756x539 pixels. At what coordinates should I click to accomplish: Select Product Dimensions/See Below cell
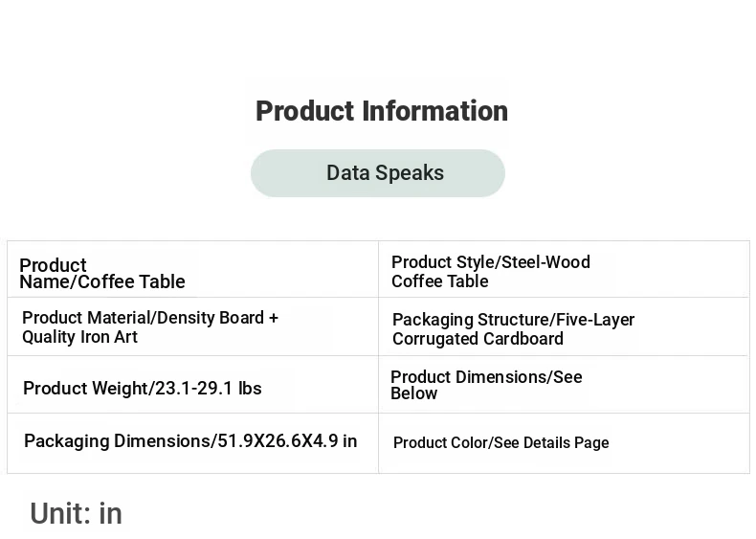(564, 385)
